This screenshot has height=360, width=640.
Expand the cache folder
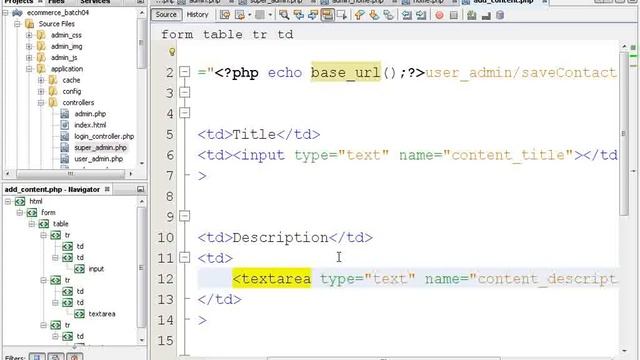click(x=41, y=80)
